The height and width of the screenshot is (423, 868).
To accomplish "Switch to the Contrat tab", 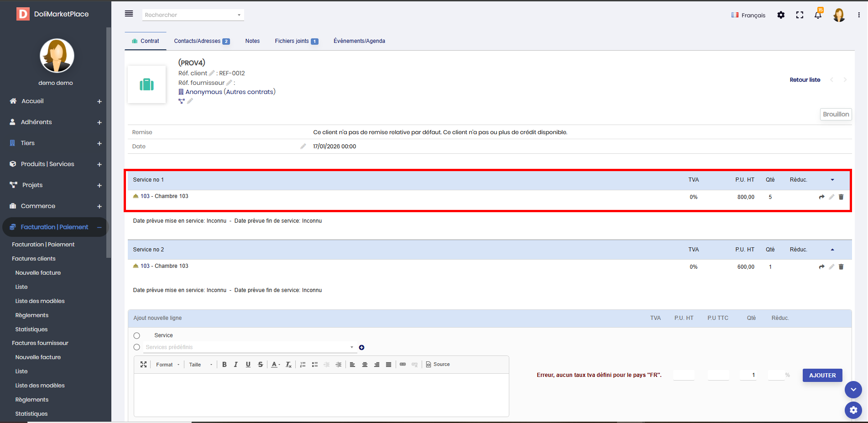I will [x=146, y=41].
